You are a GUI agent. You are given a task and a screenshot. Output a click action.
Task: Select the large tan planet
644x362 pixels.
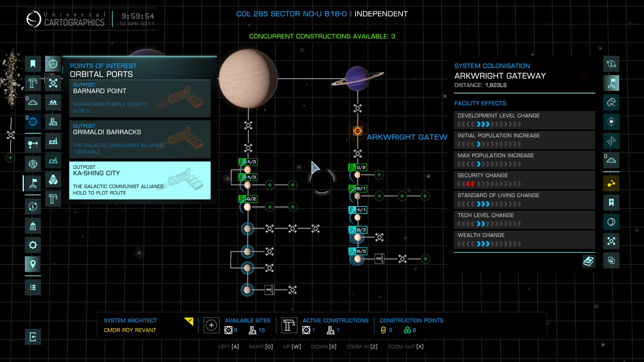pos(248,78)
